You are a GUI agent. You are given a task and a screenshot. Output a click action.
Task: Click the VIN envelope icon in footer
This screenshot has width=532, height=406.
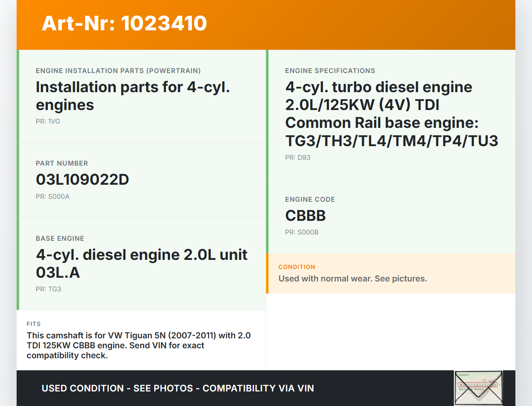pyautogui.click(x=478, y=388)
